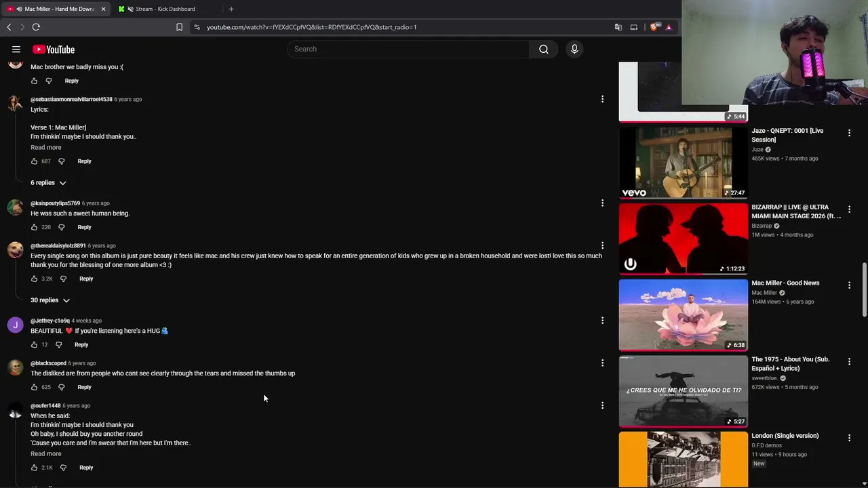Viewport: 868px width, 488px height.
Task: Reply to @Jeffrey-c1o9q's comment
Action: (81, 345)
